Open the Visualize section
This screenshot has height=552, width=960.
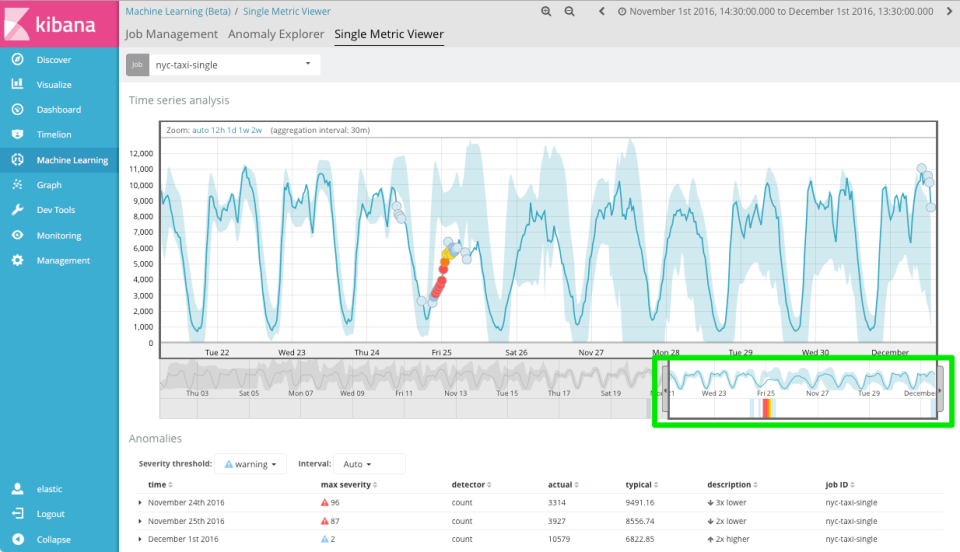point(54,85)
